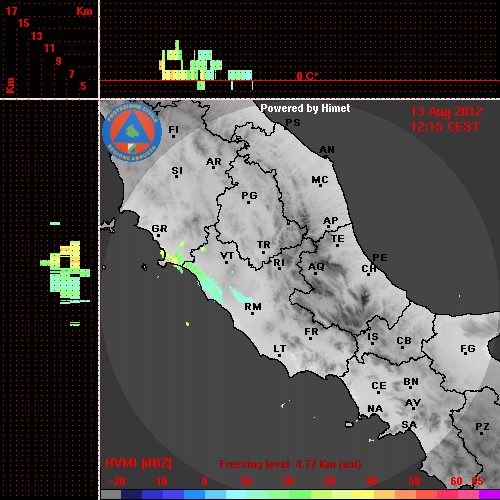Click the 'FG' city label
500x500 pixels.
[x=468, y=349]
